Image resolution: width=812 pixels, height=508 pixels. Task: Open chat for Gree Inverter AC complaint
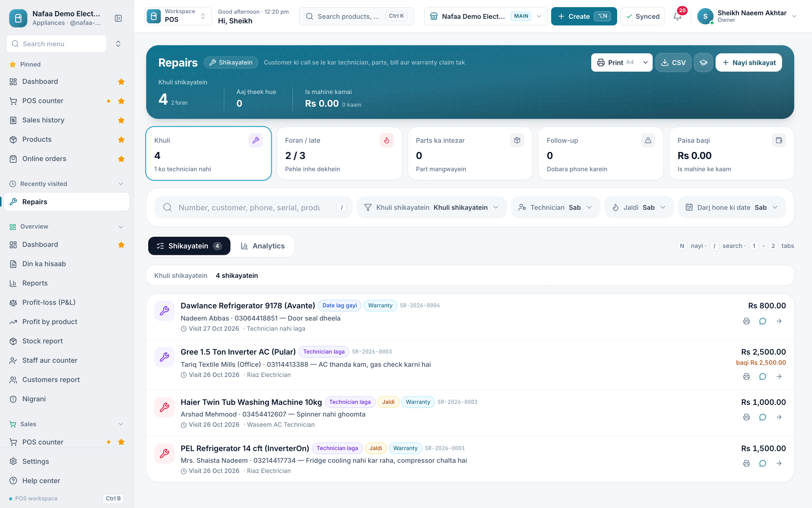[763, 376]
